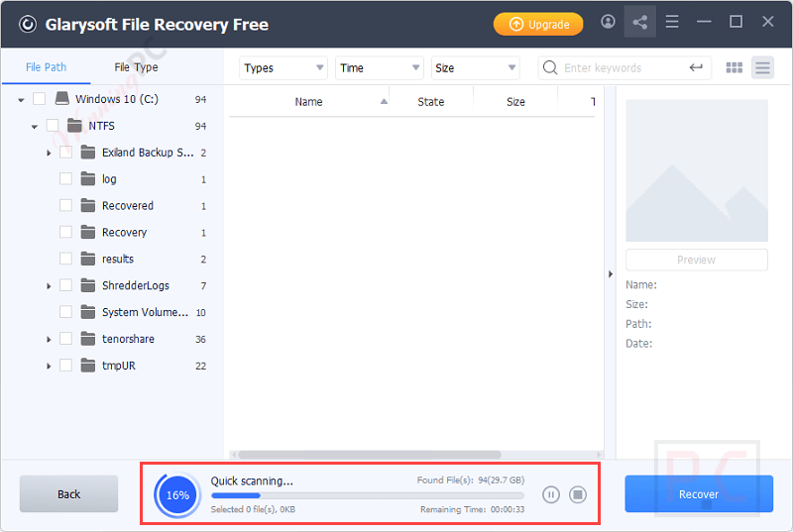The image size is (793, 532).
Task: Check the tmpUR folder checkbox
Action: point(65,366)
